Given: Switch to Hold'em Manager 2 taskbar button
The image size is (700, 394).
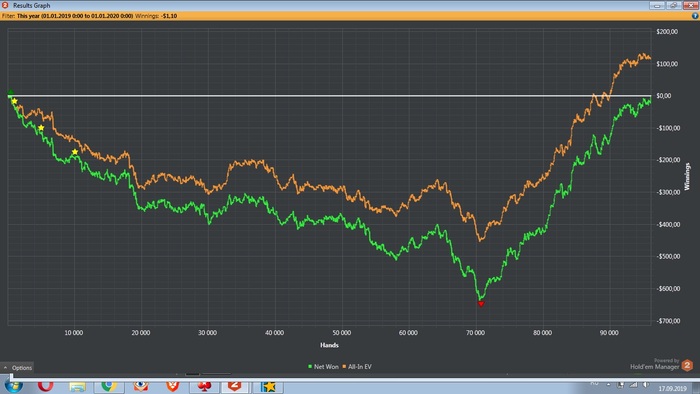Looking at the screenshot, I should pyautogui.click(x=235, y=386).
